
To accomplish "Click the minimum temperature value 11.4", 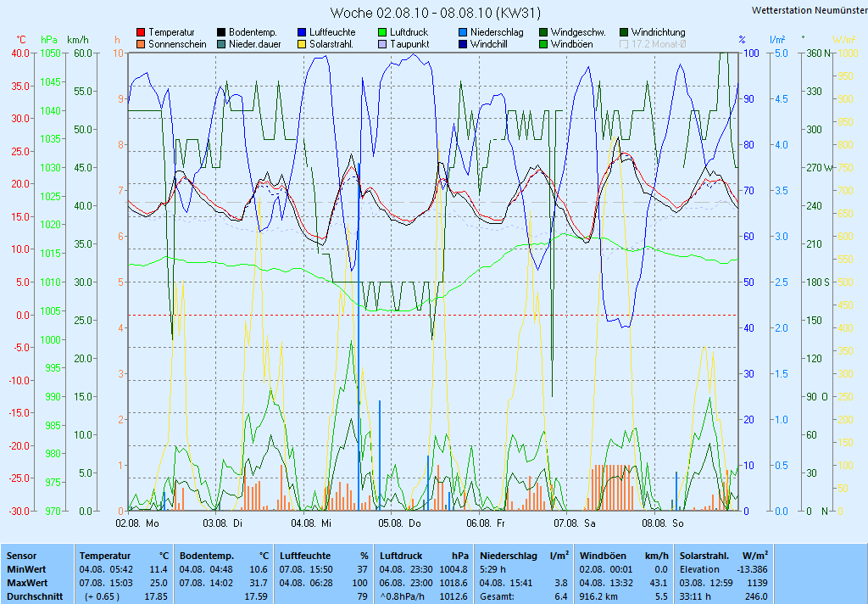I will pyautogui.click(x=159, y=569).
